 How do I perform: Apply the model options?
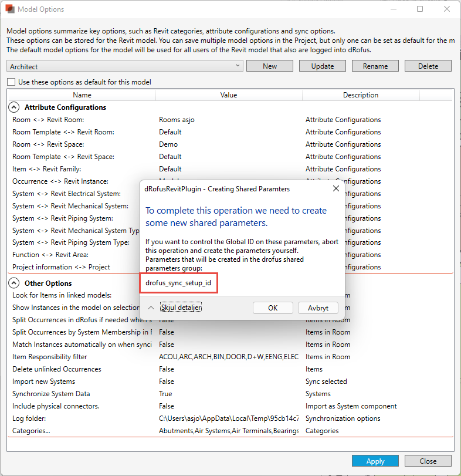375,461
